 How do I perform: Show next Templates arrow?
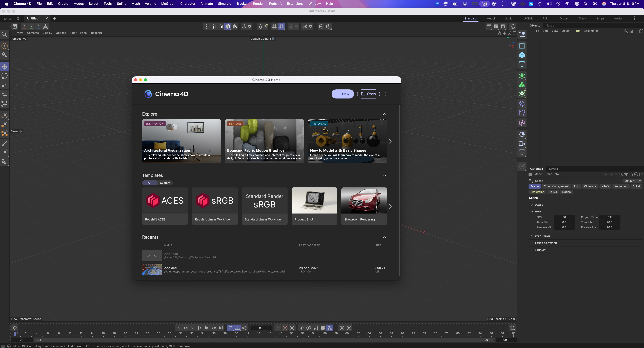point(390,206)
